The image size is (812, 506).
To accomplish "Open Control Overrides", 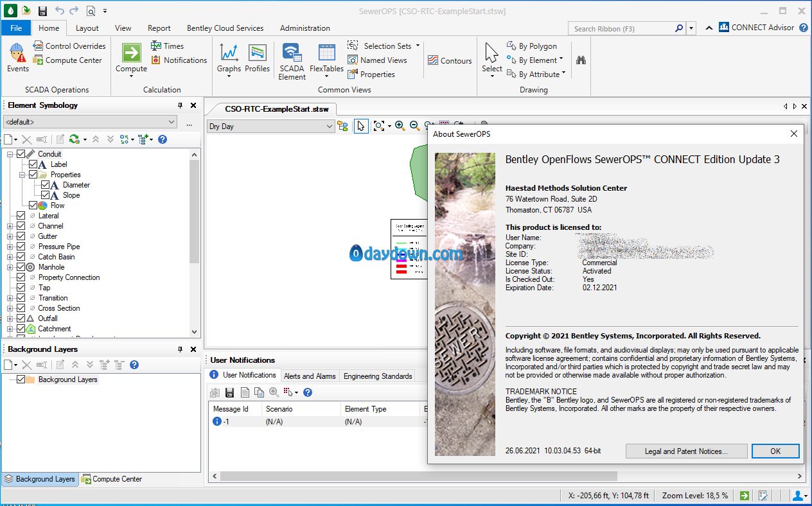I will [x=69, y=46].
